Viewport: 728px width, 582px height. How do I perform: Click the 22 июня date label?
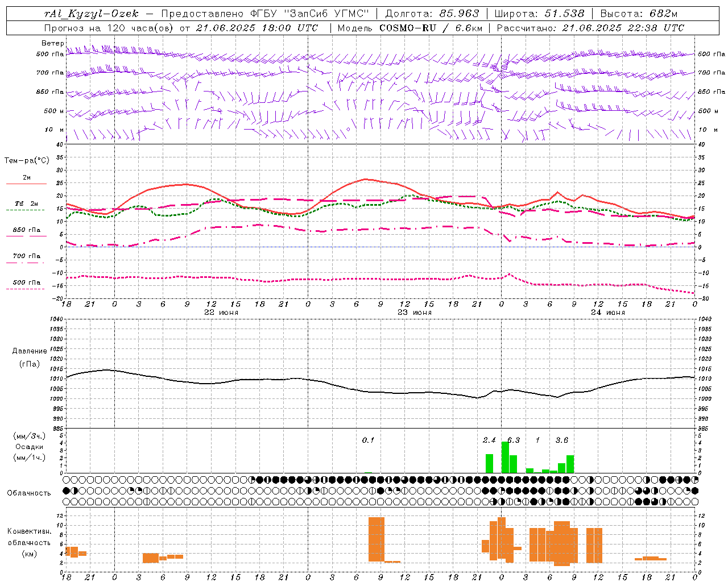point(221,313)
